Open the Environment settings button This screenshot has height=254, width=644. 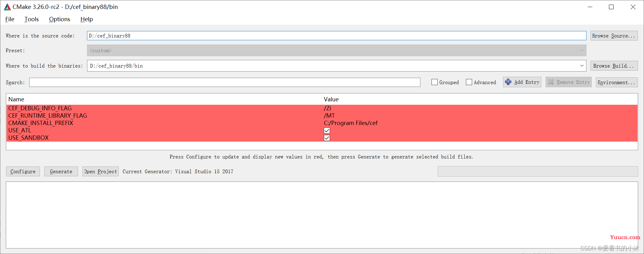[617, 82]
